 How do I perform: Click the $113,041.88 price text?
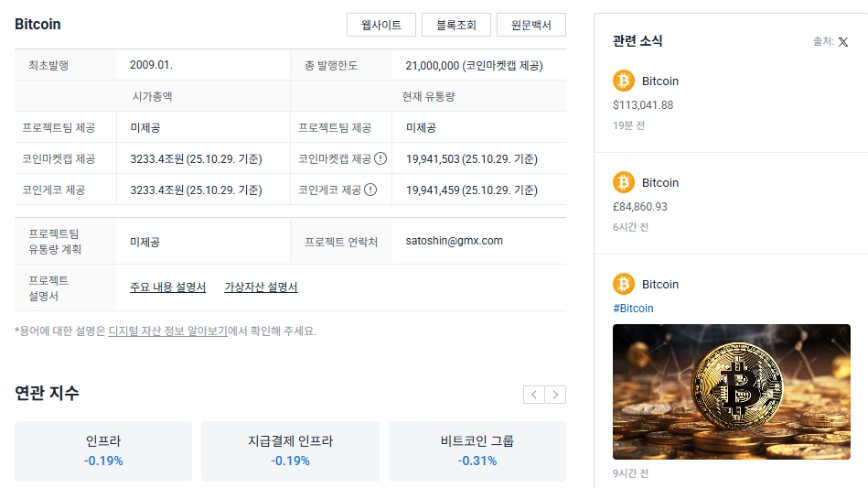(x=643, y=105)
